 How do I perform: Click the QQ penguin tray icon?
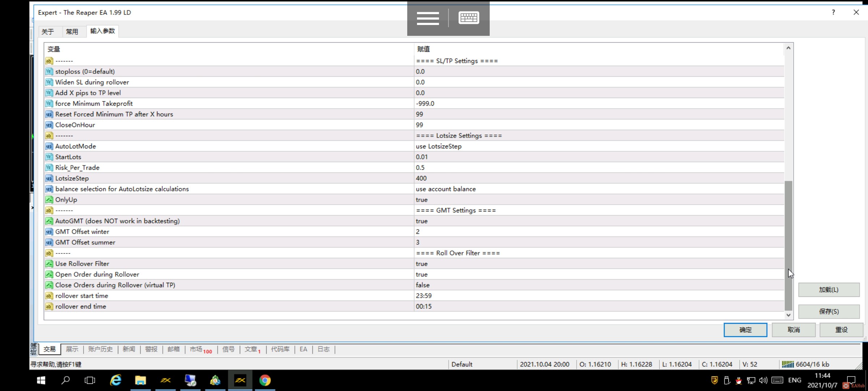739,380
